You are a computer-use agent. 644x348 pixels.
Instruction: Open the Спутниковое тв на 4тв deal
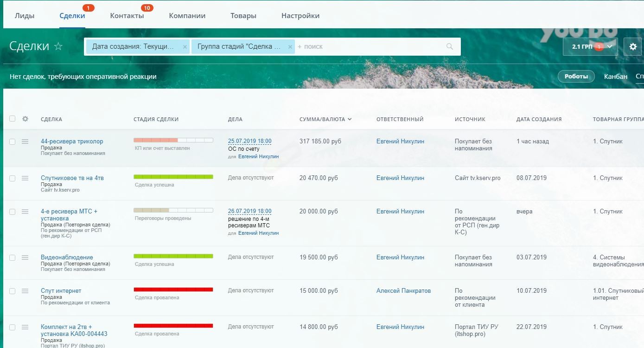(x=72, y=178)
